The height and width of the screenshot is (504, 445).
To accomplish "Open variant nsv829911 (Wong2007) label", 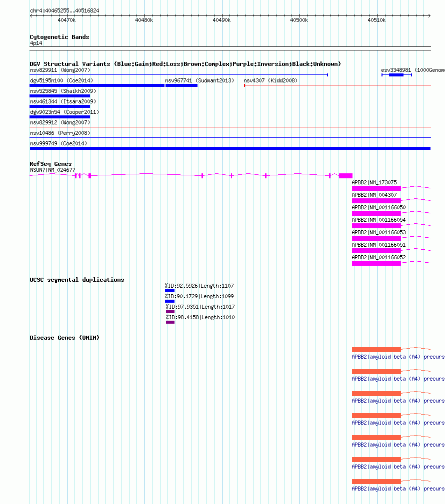I will [60, 70].
